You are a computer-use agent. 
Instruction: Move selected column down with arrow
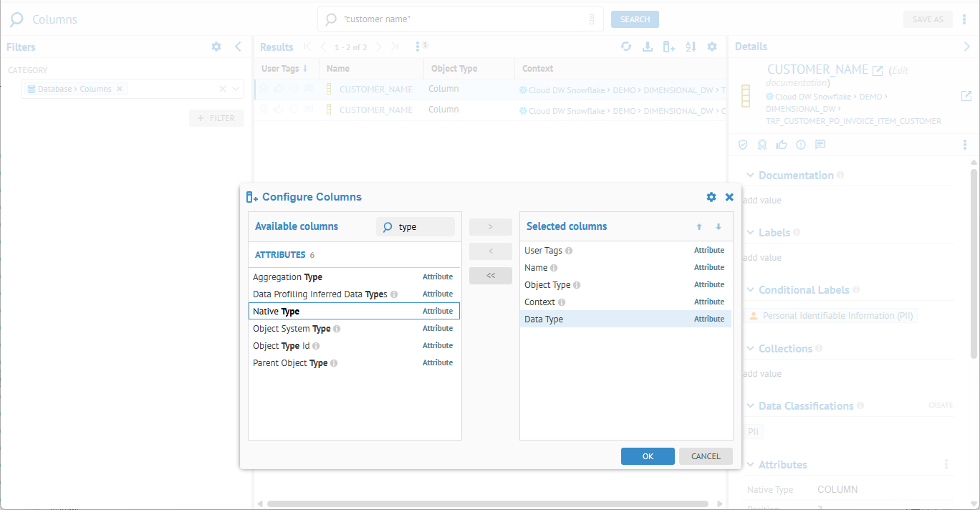(x=719, y=227)
